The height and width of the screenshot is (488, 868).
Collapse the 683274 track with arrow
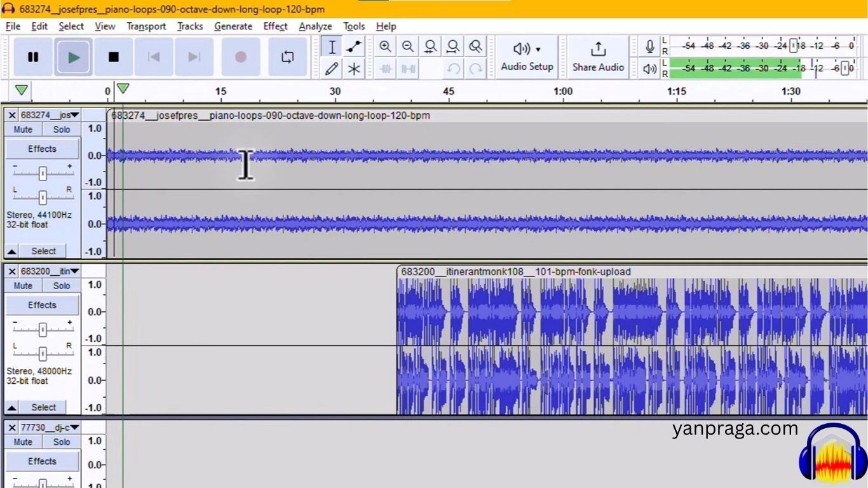click(11, 251)
